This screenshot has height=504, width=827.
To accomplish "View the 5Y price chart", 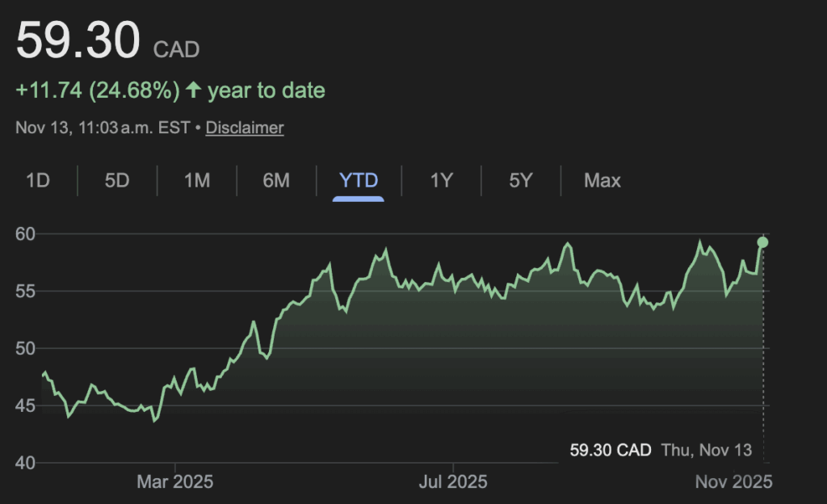I will point(521,180).
